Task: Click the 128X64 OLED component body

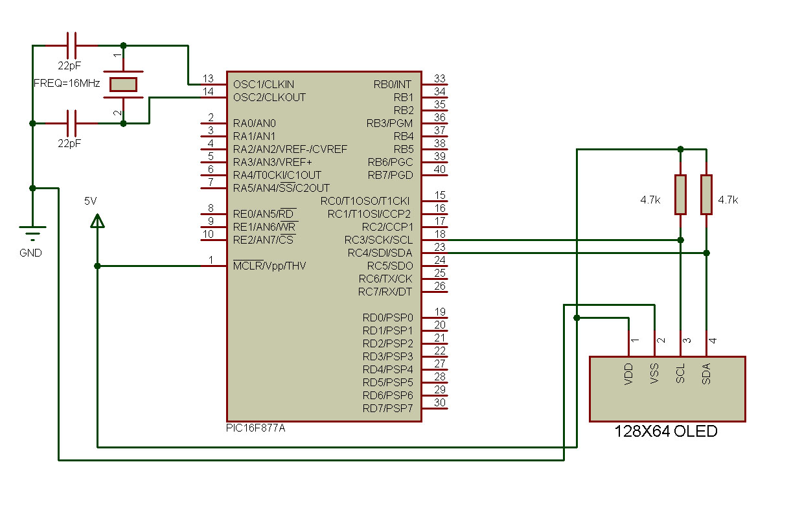Action: [667, 402]
